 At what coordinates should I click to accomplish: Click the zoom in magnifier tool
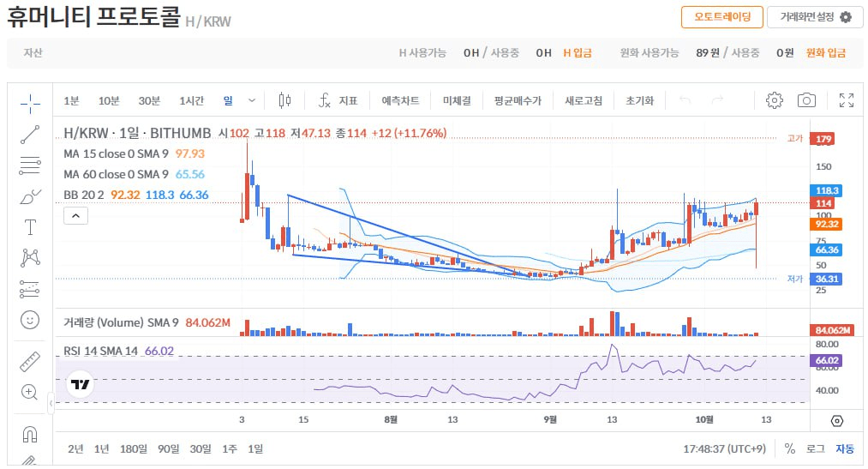30,392
